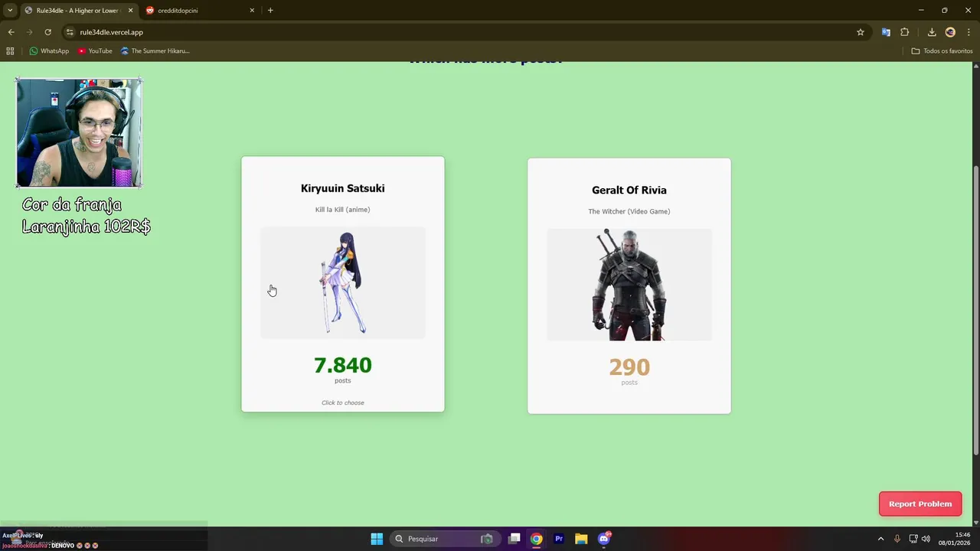
Task: Reload the rule34dle page
Action: click(x=47, y=32)
